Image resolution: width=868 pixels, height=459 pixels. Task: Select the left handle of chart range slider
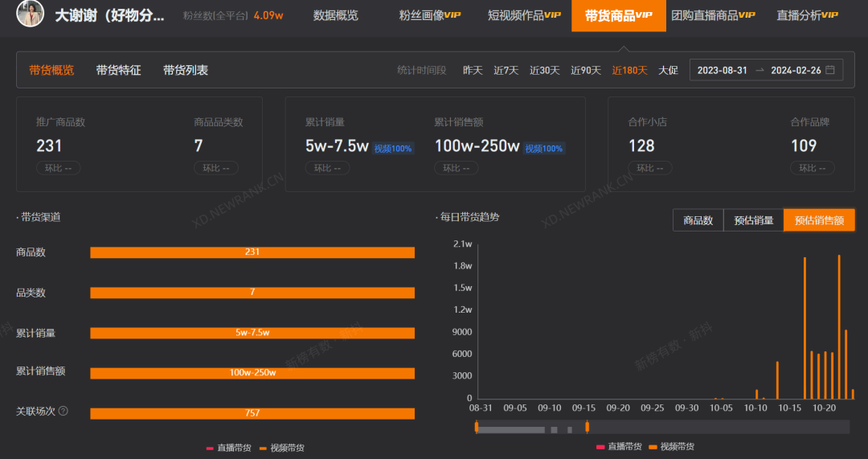(477, 427)
